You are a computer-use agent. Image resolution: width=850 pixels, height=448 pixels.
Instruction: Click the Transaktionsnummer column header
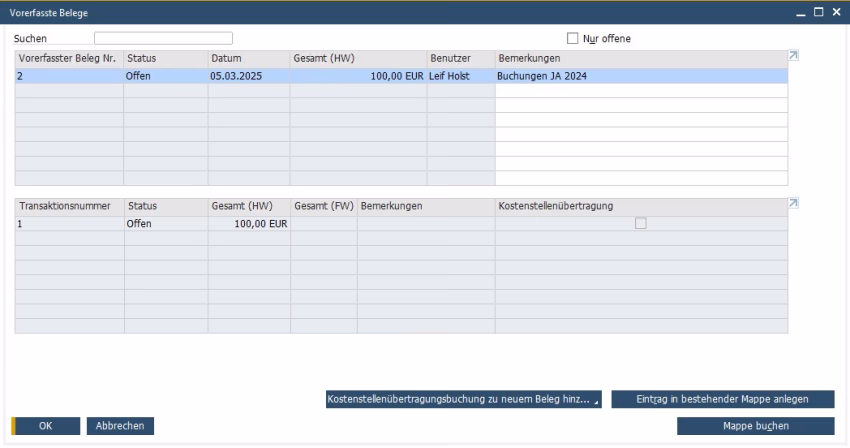pos(68,206)
